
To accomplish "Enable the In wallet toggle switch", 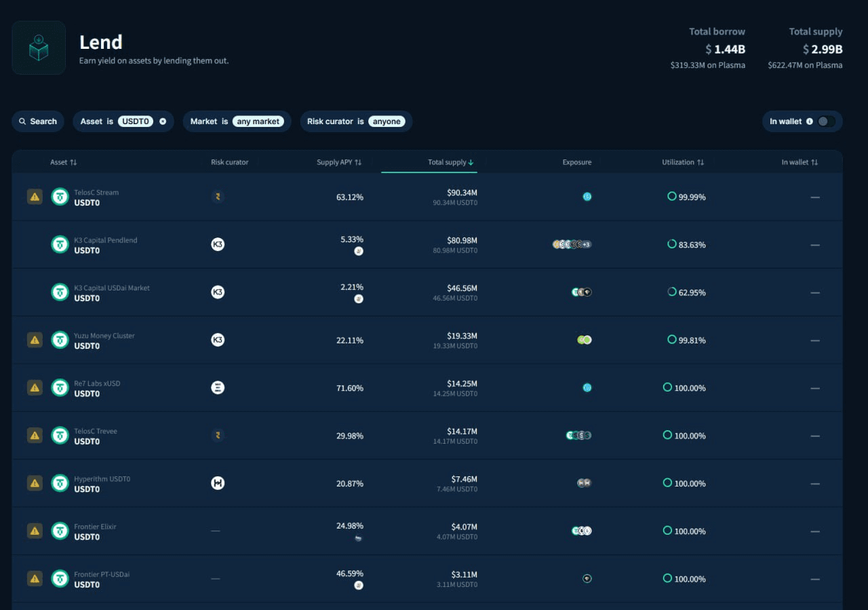I will (825, 121).
